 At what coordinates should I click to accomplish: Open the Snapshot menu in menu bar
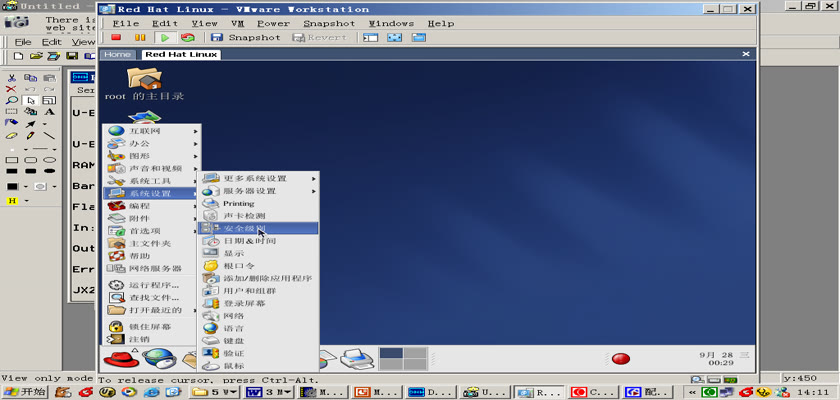329,24
